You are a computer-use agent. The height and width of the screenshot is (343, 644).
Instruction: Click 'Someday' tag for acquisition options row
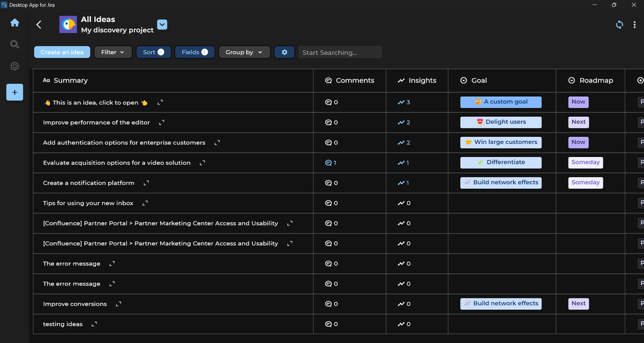pos(586,162)
